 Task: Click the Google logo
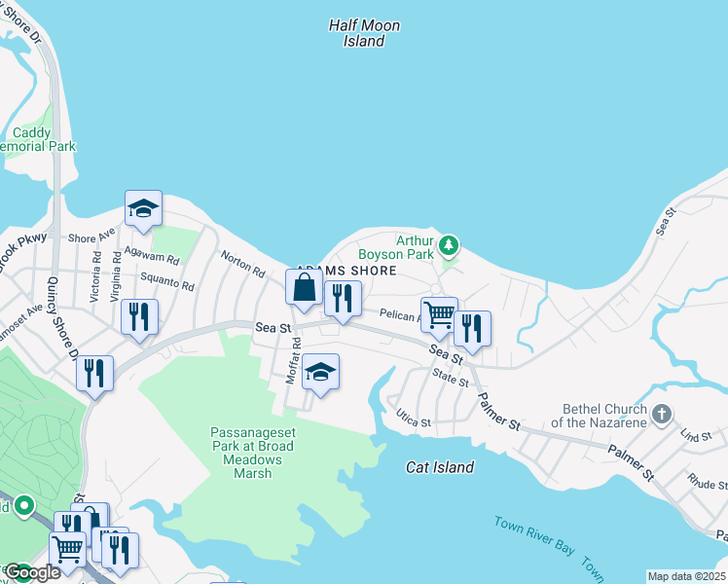point(32,572)
